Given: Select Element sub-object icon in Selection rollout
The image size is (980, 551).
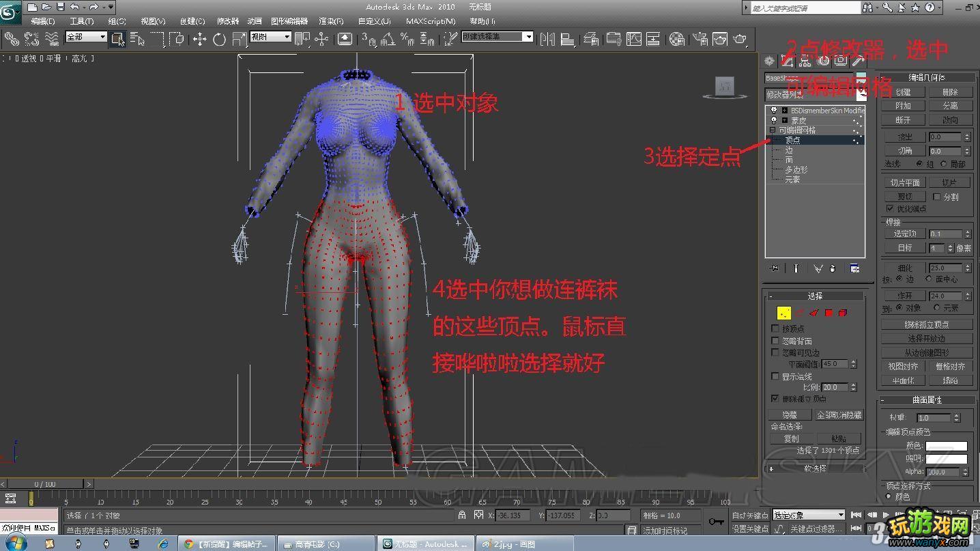Looking at the screenshot, I should pyautogui.click(x=843, y=313).
